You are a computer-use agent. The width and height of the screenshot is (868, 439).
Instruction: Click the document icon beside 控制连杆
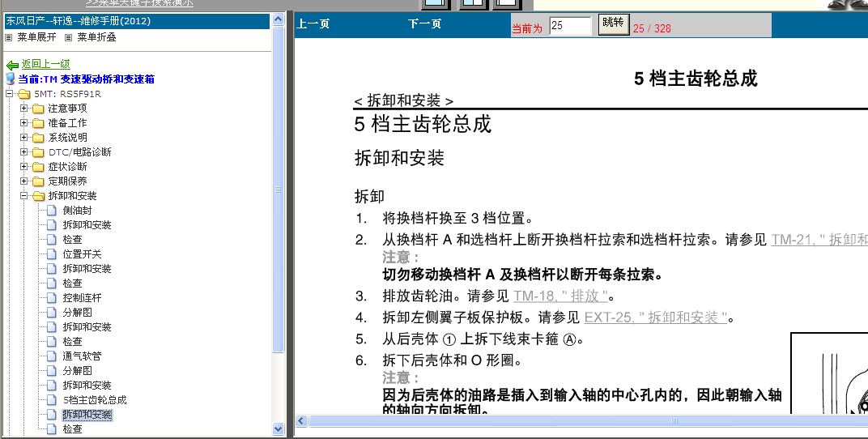52,298
